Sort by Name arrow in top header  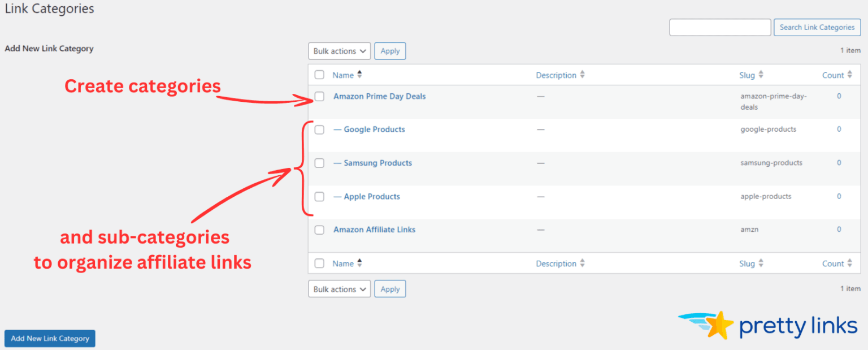pyautogui.click(x=359, y=75)
